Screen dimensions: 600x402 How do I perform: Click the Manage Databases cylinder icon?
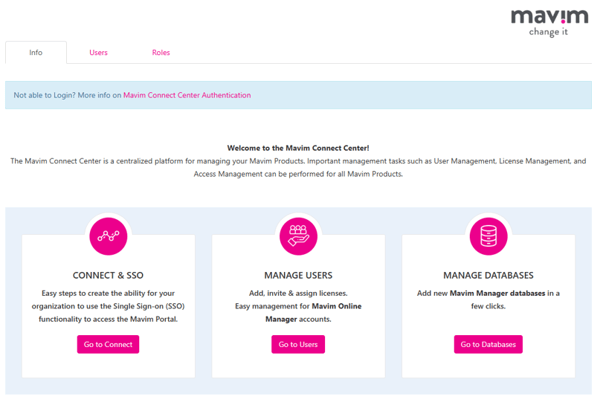tap(488, 236)
